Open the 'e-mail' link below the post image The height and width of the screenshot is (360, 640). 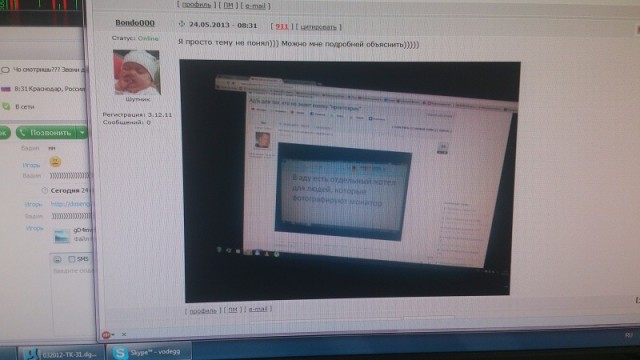pyautogui.click(x=258, y=309)
